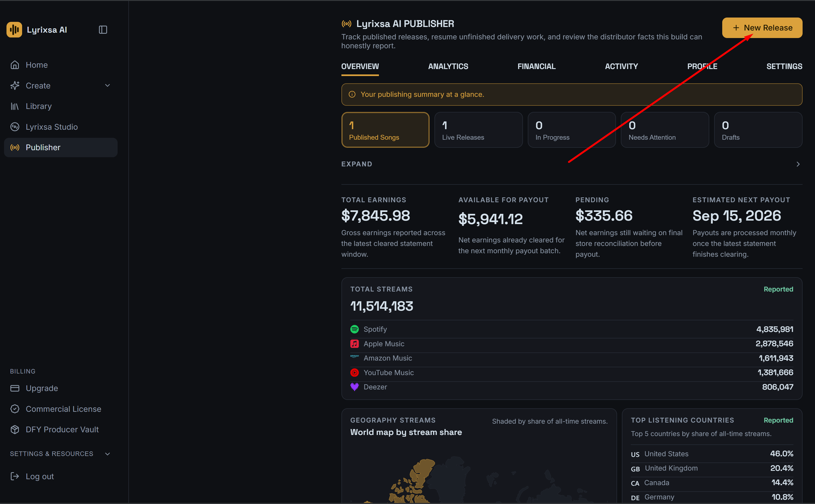Click Log out in sidebar
Viewport: 815px width, 504px height.
[61, 476]
